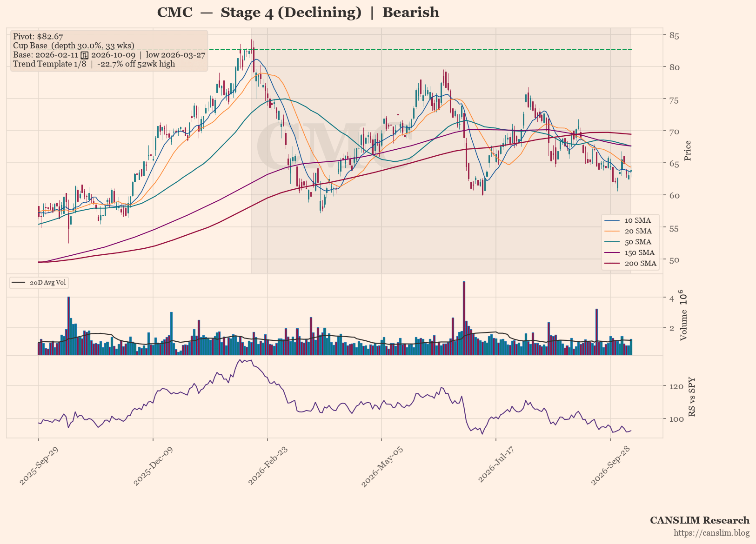
Task: Click the '150 SMA' legend entry
Action: (x=630, y=252)
